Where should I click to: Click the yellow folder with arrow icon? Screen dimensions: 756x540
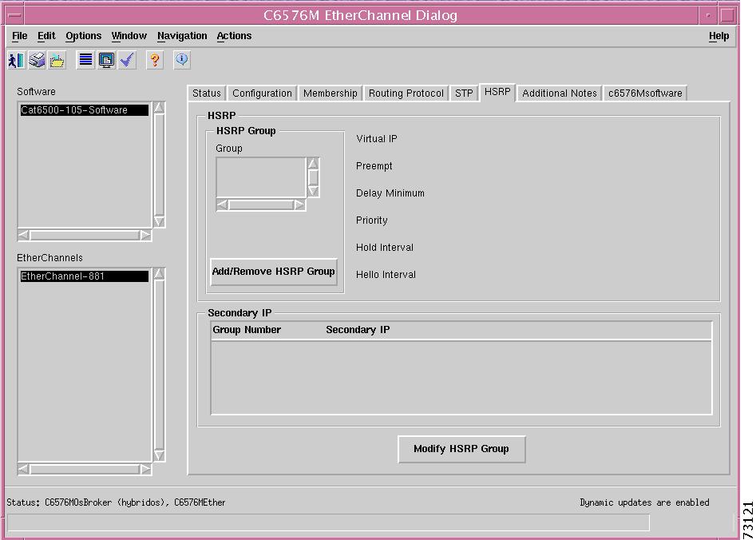click(x=57, y=61)
